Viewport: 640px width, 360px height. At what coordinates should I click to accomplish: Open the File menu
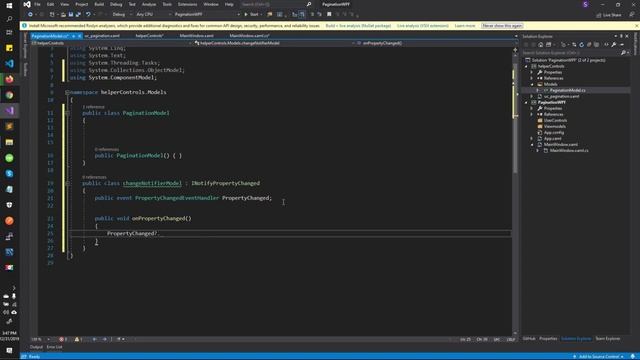(37, 4)
